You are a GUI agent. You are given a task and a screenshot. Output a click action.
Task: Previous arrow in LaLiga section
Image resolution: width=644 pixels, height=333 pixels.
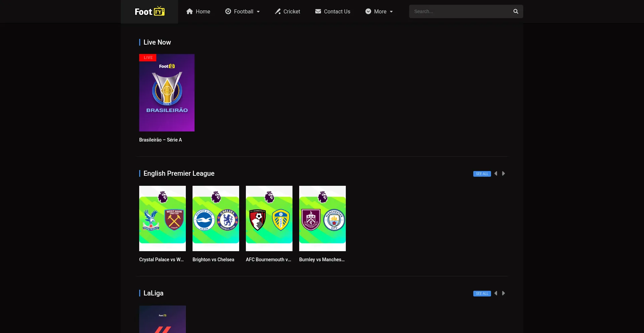tap(496, 293)
